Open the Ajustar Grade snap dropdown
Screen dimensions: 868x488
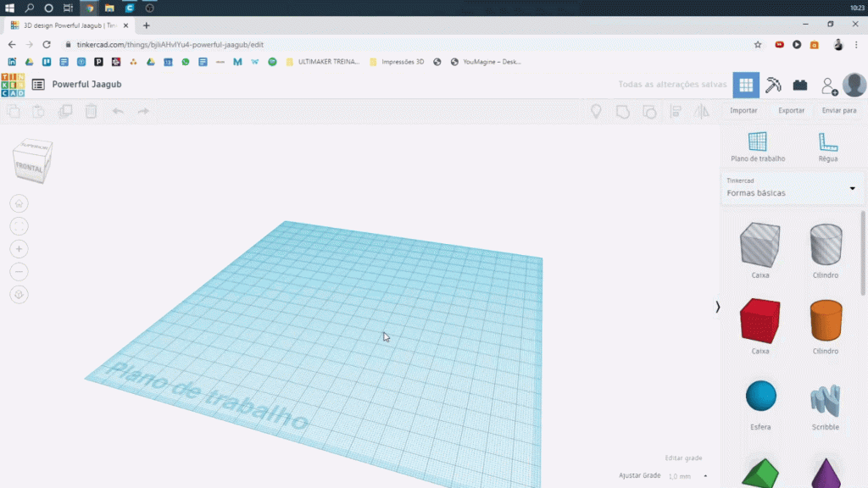pyautogui.click(x=687, y=476)
